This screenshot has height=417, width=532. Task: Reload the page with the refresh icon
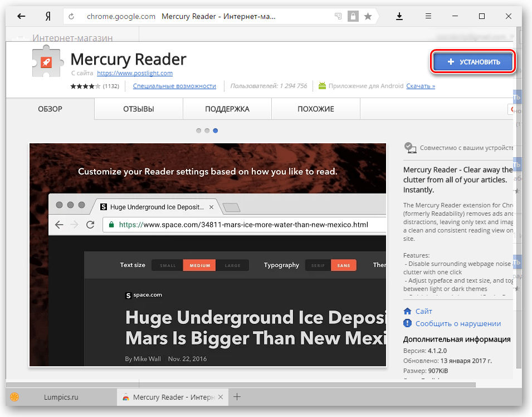click(x=71, y=17)
